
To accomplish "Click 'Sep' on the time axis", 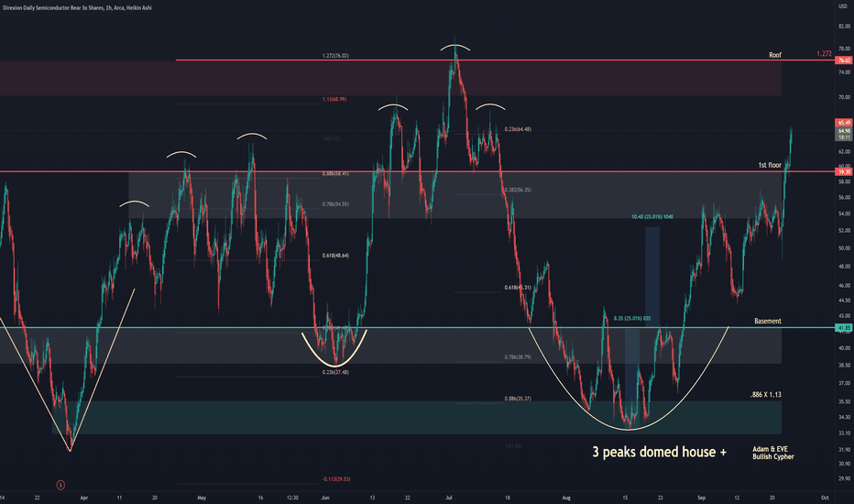I will [x=702, y=498].
